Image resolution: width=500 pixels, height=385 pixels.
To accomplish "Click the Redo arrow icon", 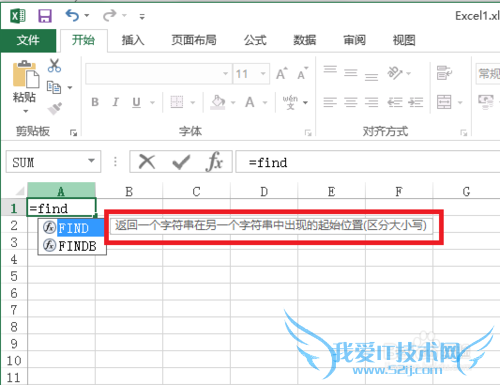I will [x=110, y=15].
